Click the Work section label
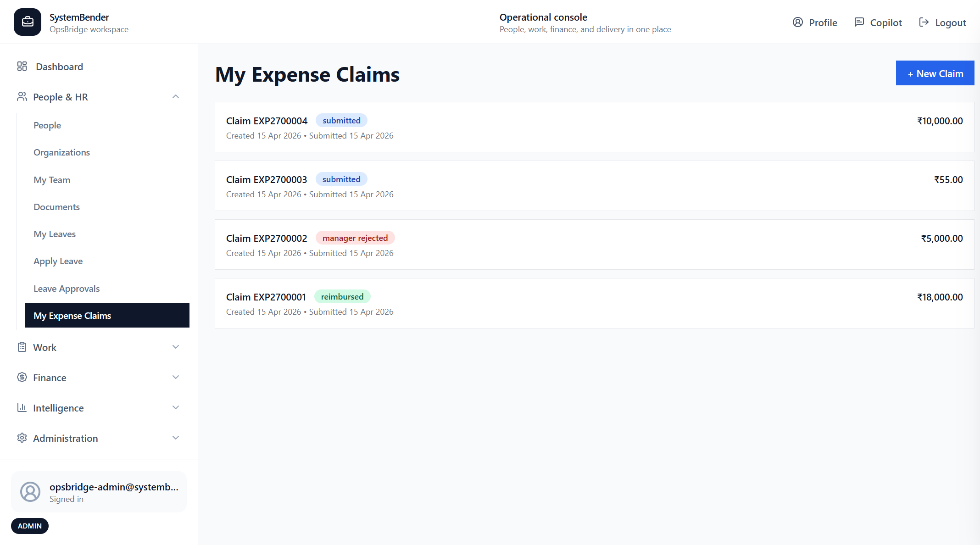The height and width of the screenshot is (545, 980). point(45,348)
